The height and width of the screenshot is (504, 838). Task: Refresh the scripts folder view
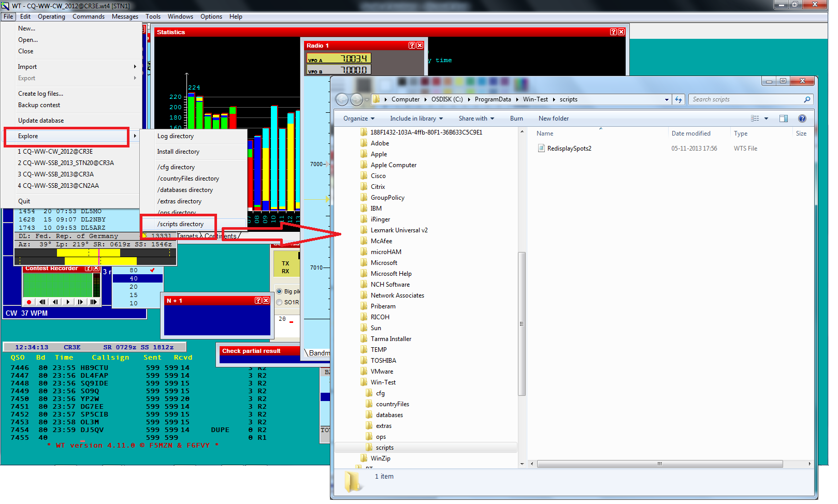coord(678,99)
